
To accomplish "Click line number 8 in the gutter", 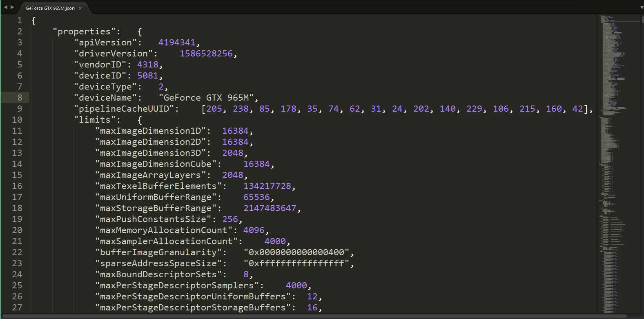I will tap(19, 98).
